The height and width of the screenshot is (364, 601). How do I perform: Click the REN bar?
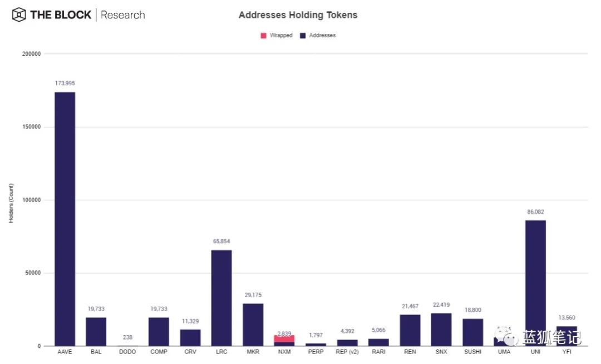(410, 330)
